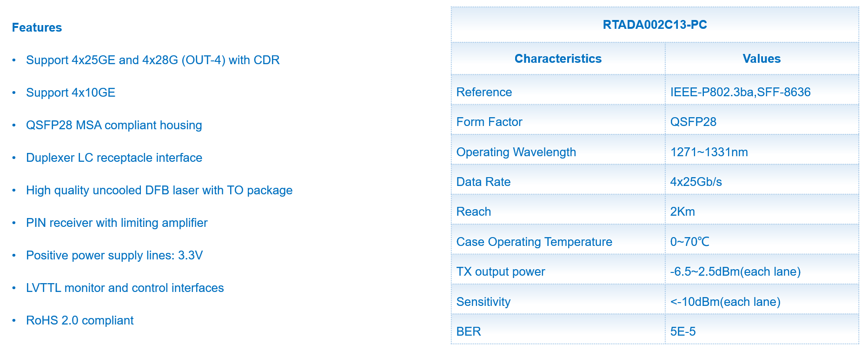
Task: Click the BER value 5E-5
Action: 683,331
